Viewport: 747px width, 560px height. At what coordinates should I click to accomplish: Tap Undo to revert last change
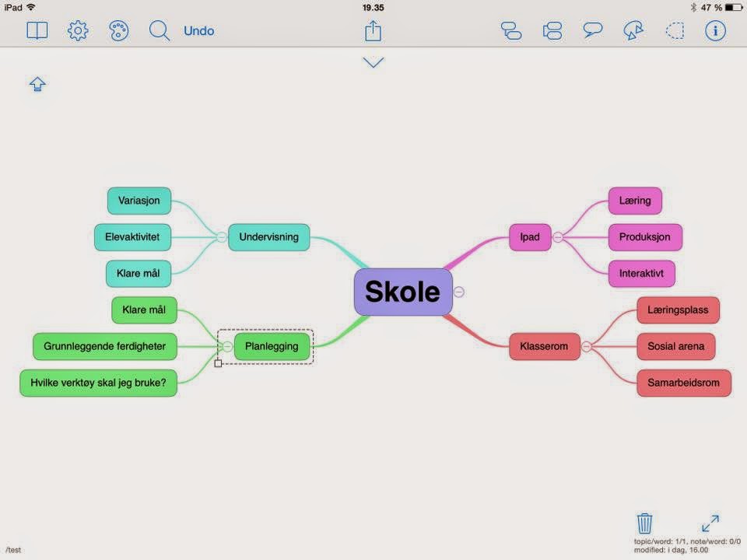pyautogui.click(x=198, y=30)
